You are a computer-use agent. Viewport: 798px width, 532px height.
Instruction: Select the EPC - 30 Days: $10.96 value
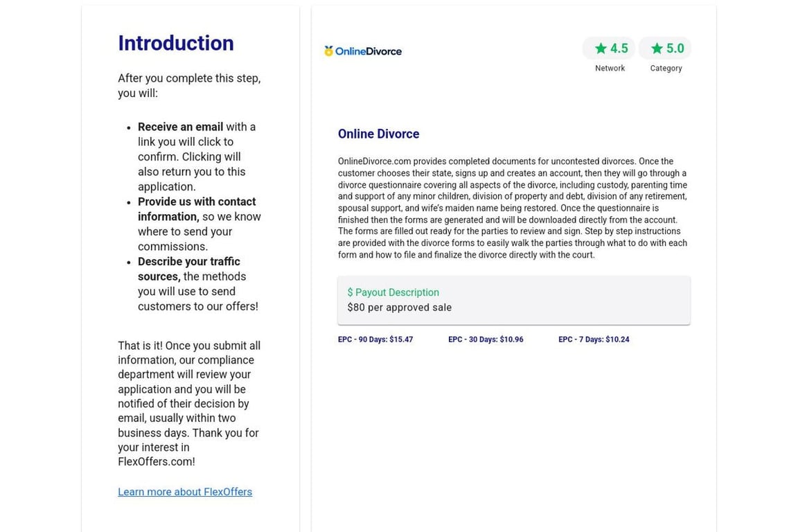[486, 339]
